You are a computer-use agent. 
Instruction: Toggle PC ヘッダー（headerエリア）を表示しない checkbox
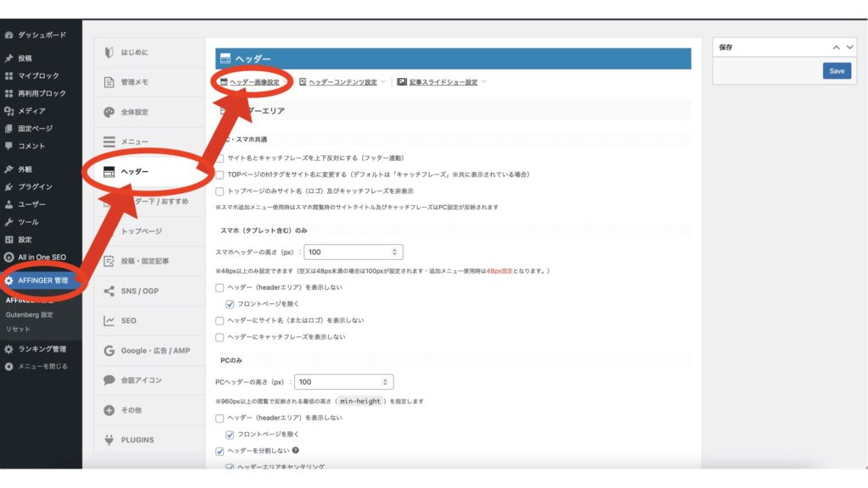220,419
